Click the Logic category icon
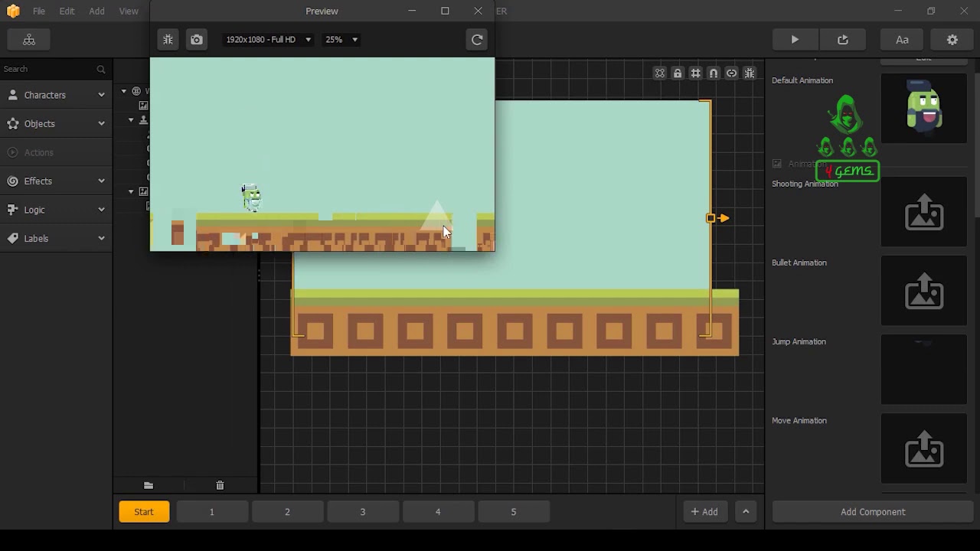 pyautogui.click(x=12, y=210)
